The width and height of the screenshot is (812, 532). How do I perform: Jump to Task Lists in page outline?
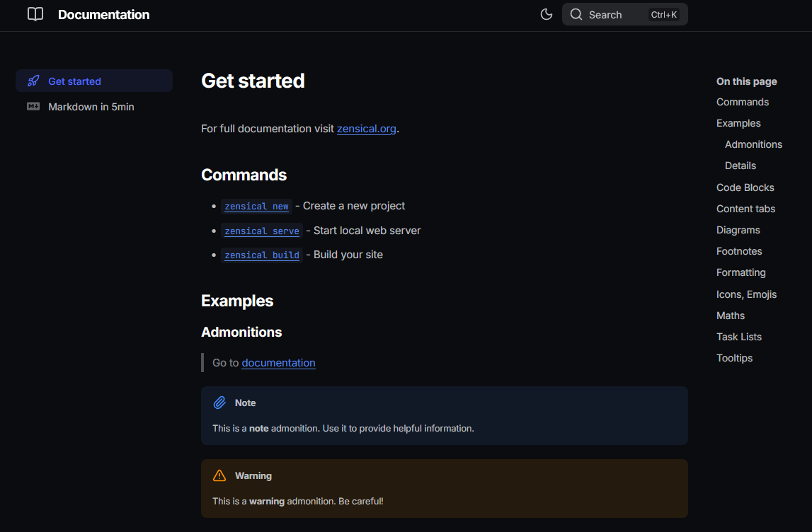pos(738,336)
